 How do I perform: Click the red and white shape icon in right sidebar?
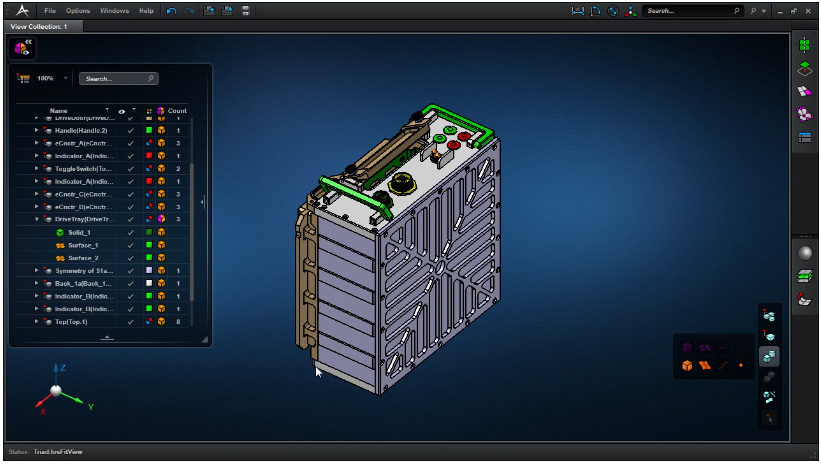click(805, 299)
